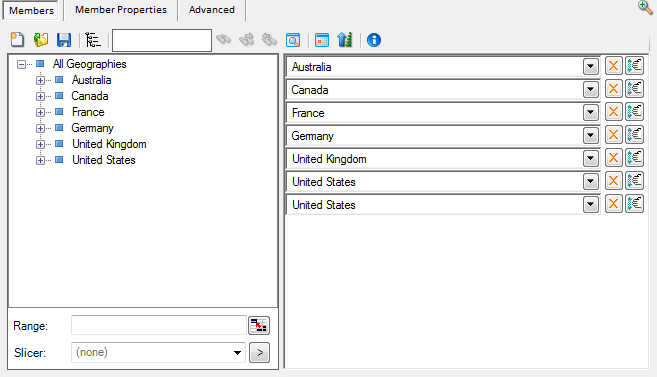This screenshot has height=377, width=657.
Task: Open the dropdown arrow on the Germany row
Action: (x=590, y=135)
